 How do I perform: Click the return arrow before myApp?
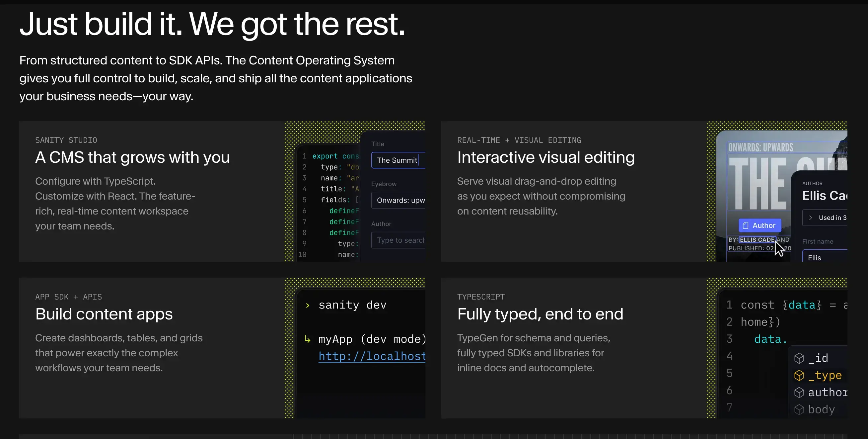coord(307,339)
